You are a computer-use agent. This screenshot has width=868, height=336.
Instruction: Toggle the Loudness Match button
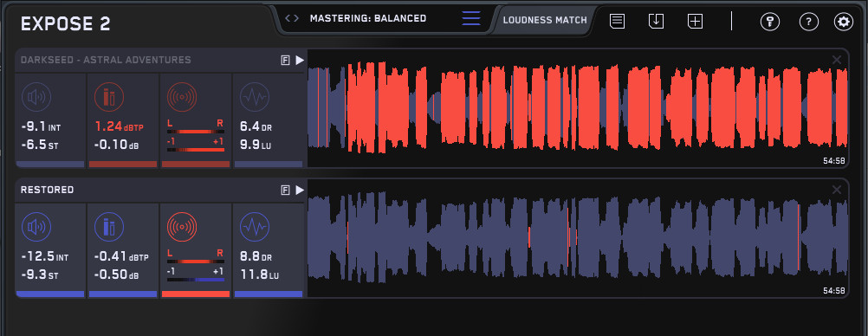pos(545,21)
